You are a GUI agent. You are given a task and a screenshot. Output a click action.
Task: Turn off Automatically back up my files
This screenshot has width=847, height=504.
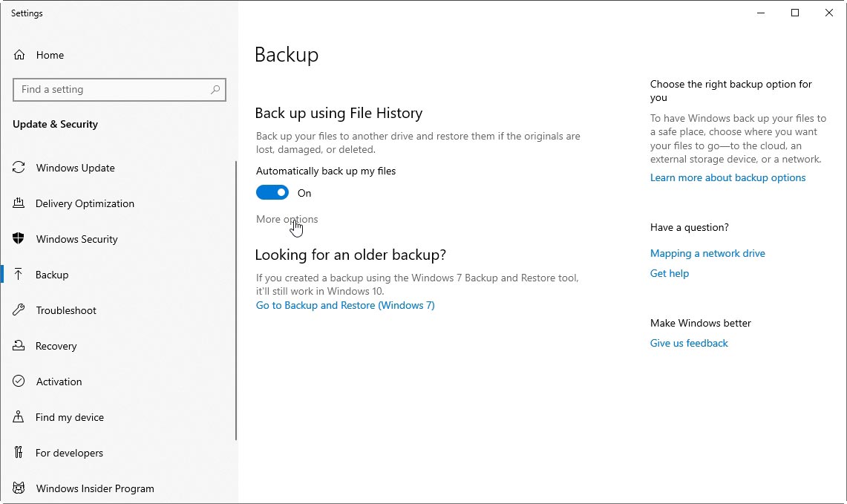click(x=272, y=193)
